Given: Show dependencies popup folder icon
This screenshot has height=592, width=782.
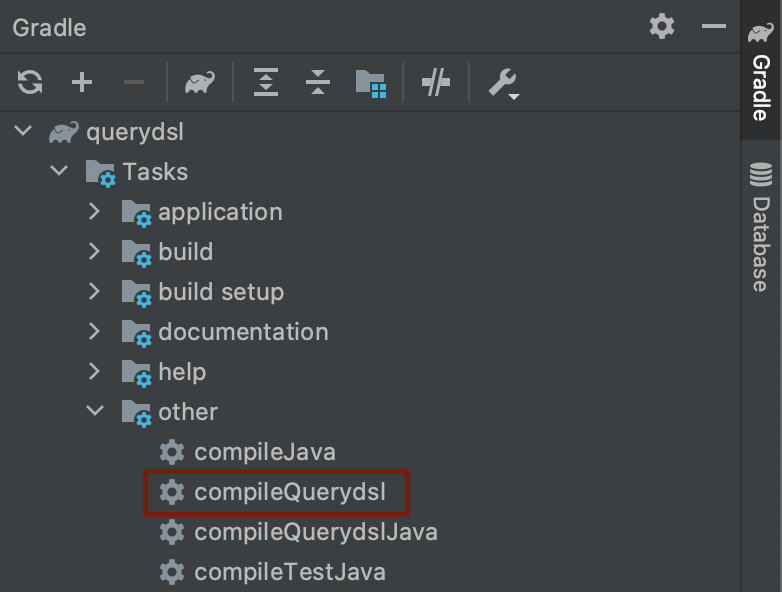Looking at the screenshot, I should 371,83.
